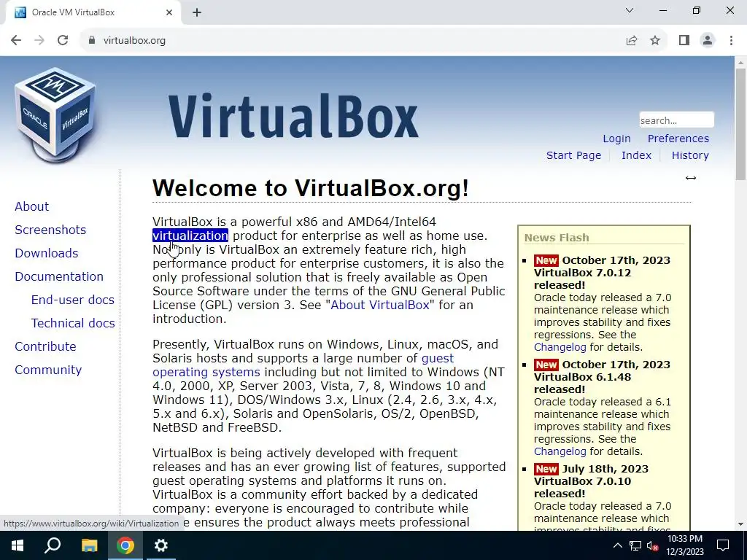Reload the VirtualBox page
This screenshot has width=747, height=560.
pyautogui.click(x=63, y=41)
